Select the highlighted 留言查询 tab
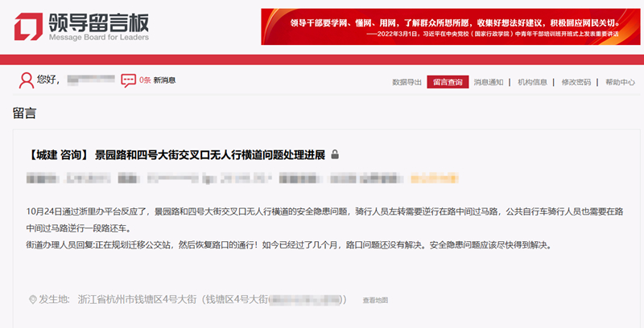 [448, 82]
